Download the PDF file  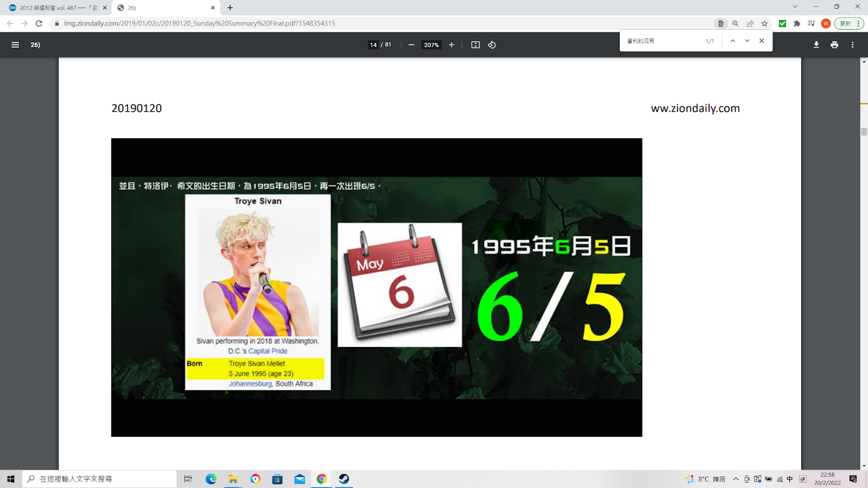[816, 45]
